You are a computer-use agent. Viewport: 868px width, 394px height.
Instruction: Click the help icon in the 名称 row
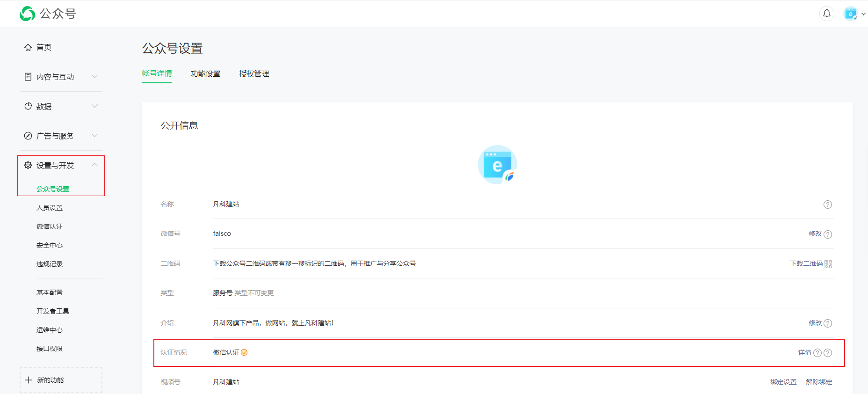[x=828, y=204]
